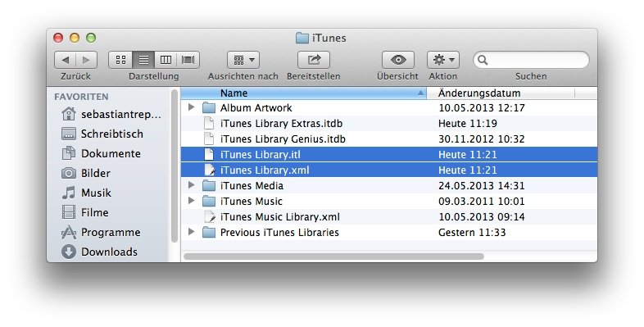644x327 pixels.
Task: Select Previous iTunes Libraries folder icon
Action: pyautogui.click(x=209, y=233)
